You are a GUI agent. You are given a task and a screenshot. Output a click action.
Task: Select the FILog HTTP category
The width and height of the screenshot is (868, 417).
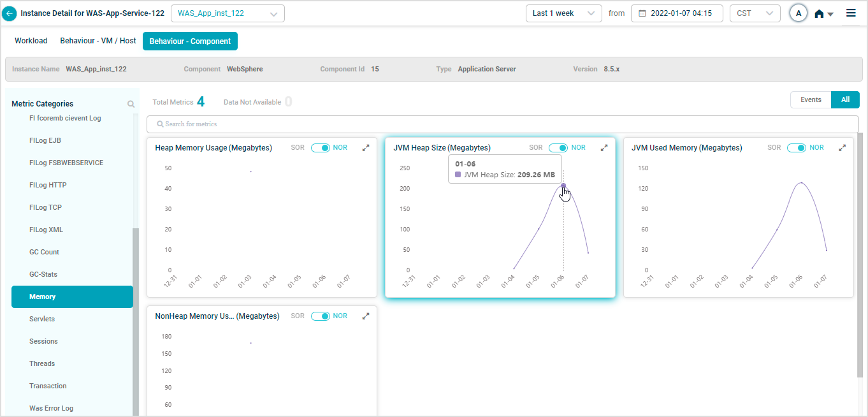(48, 185)
